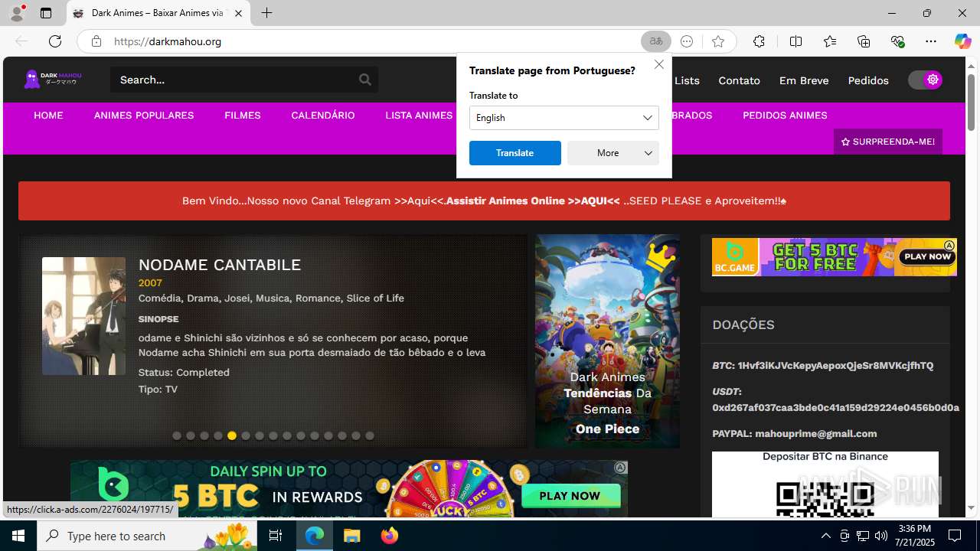980x551 pixels.
Task: Open split screen icon
Action: click(x=795, y=41)
